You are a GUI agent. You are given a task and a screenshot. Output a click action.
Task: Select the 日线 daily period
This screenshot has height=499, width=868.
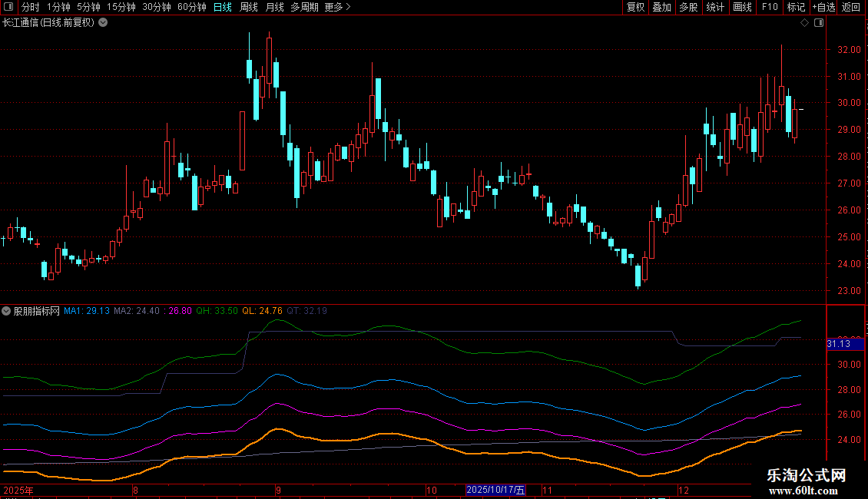223,8
